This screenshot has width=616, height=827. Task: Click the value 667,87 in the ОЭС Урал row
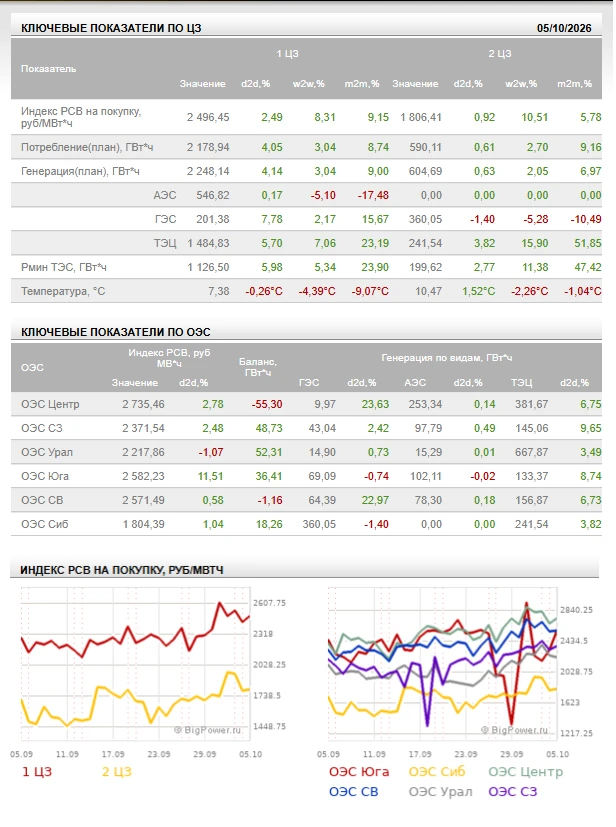[x=532, y=453]
